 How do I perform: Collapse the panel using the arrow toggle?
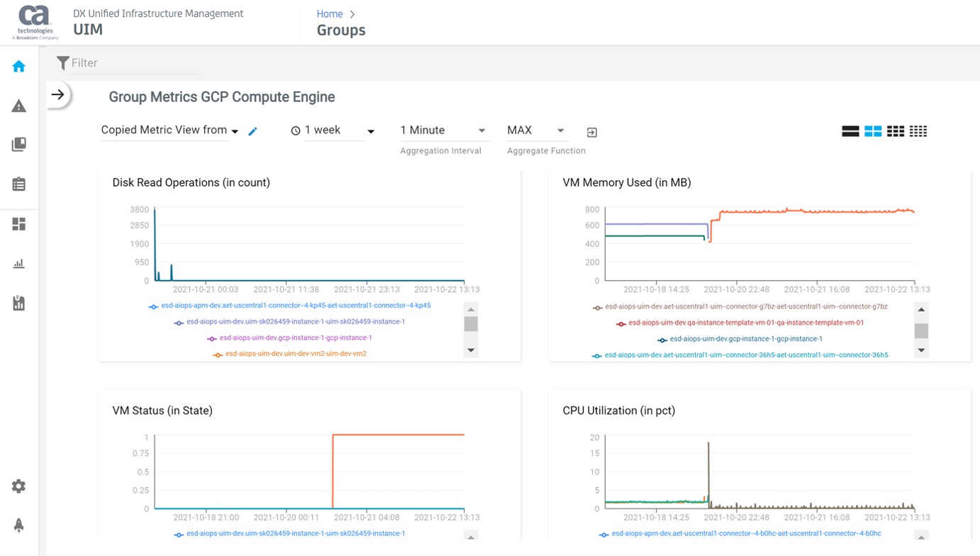pos(56,93)
